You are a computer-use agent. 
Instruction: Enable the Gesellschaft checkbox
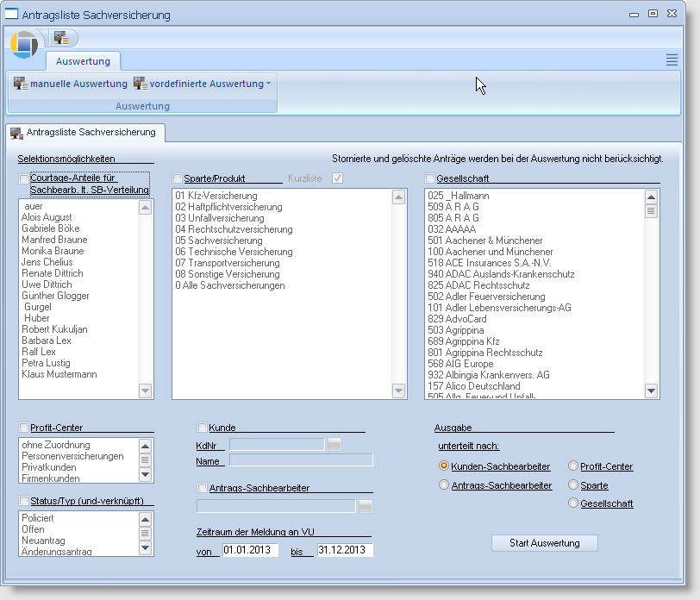[430, 178]
